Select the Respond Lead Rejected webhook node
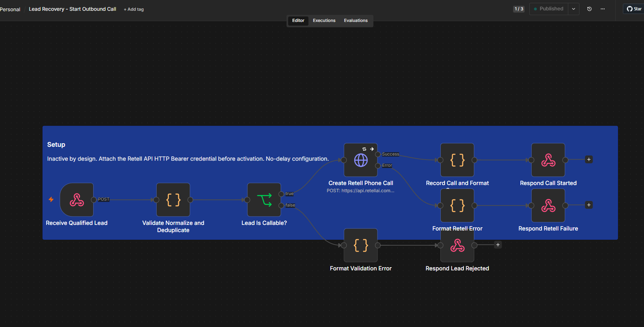This screenshot has width=644, height=327. coord(457,245)
